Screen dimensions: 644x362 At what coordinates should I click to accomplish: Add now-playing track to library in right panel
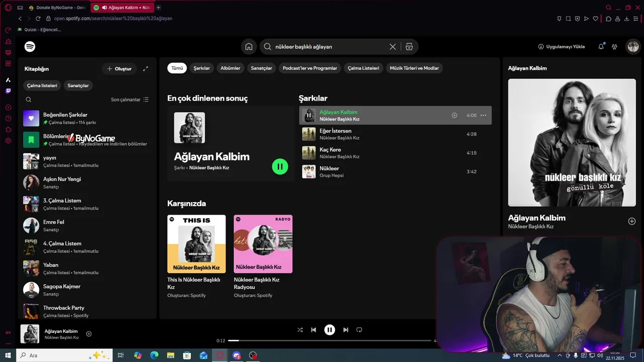(x=632, y=221)
